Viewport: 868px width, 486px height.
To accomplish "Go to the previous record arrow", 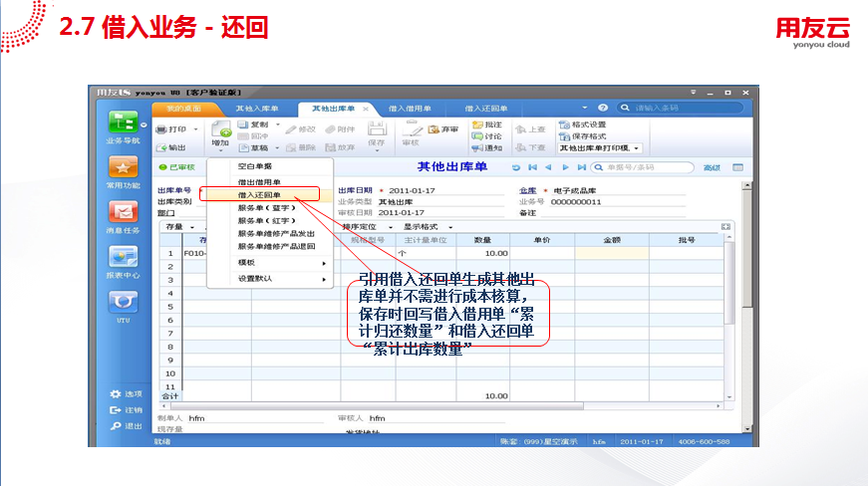I will [548, 167].
